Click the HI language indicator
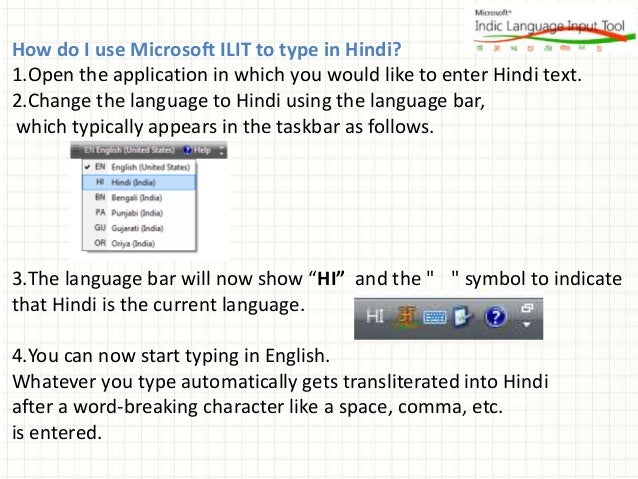The image size is (638, 479). (374, 316)
